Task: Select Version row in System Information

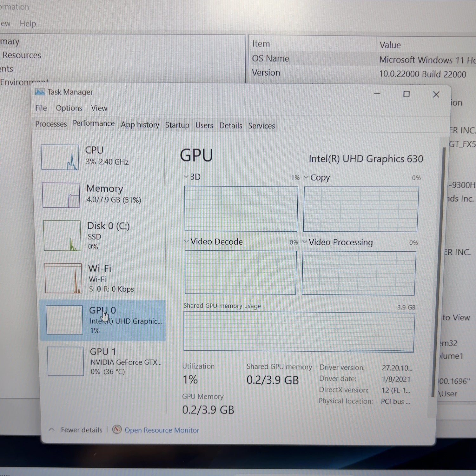Action: 362,73
